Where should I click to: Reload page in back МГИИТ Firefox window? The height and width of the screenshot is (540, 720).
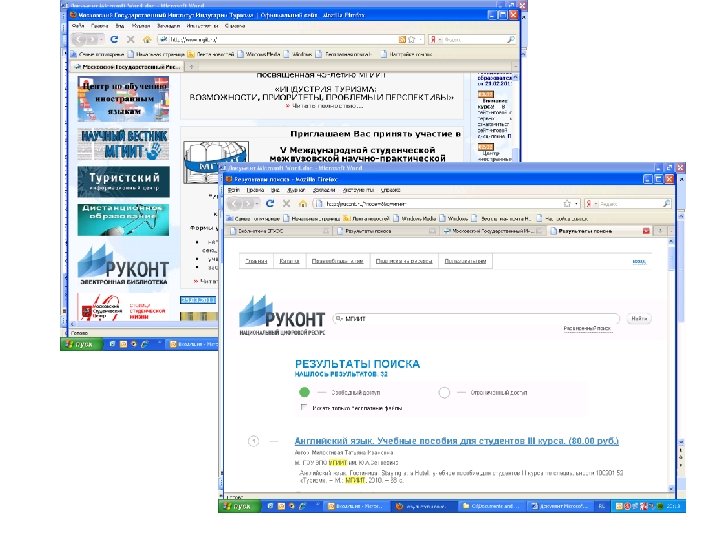click(114, 39)
